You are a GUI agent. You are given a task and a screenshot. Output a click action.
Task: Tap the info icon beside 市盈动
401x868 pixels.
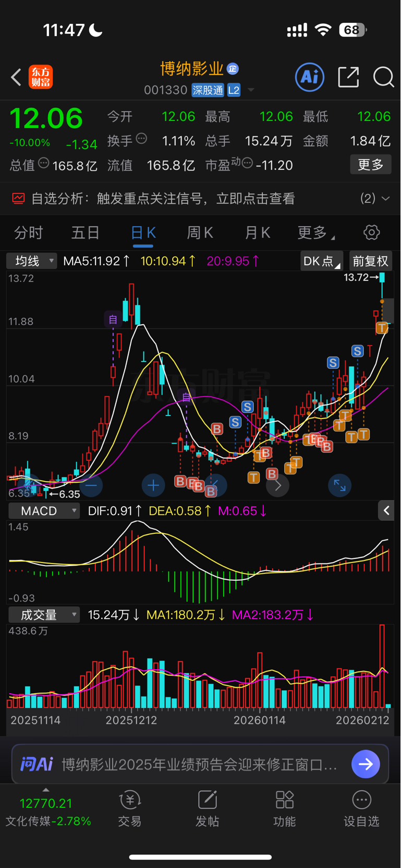coord(247,163)
